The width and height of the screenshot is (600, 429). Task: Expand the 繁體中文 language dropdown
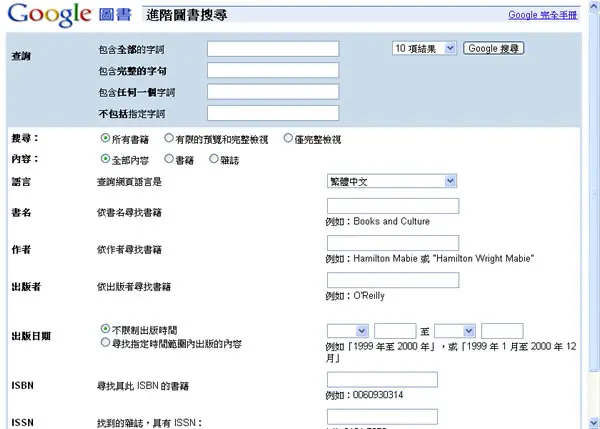[x=392, y=181]
